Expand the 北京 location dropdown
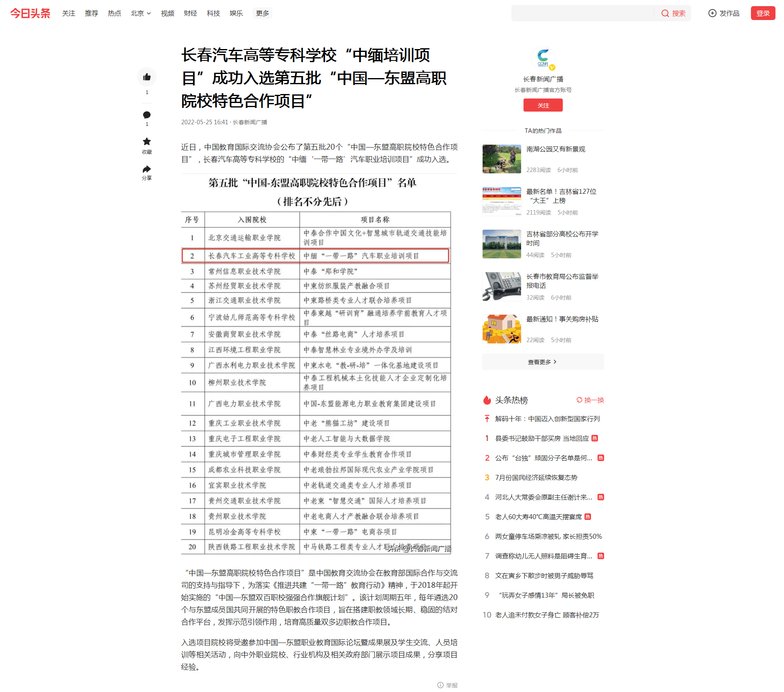The width and height of the screenshot is (784, 692). [x=140, y=13]
